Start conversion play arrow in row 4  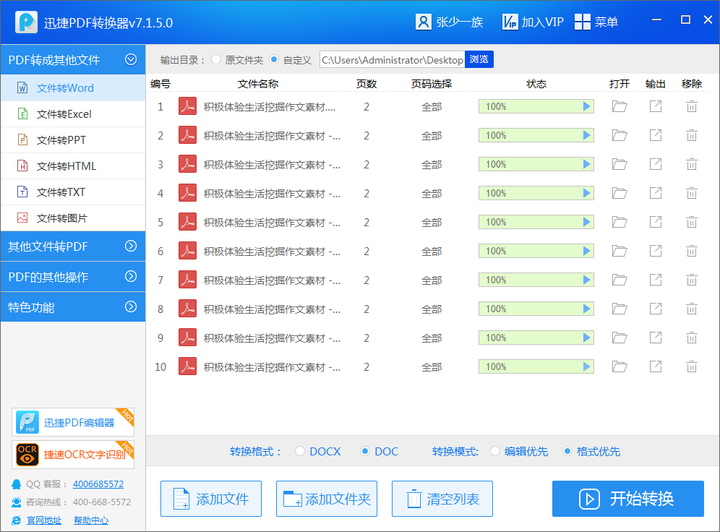(x=586, y=193)
